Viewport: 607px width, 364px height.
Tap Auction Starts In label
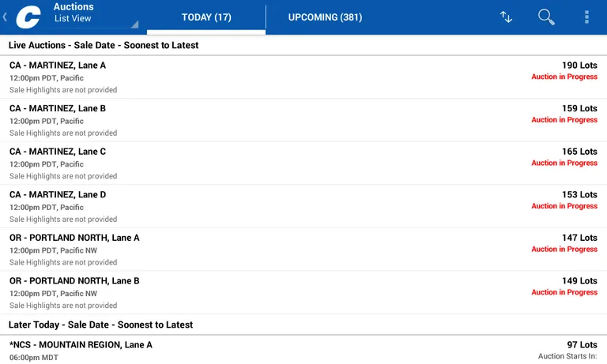567,356
